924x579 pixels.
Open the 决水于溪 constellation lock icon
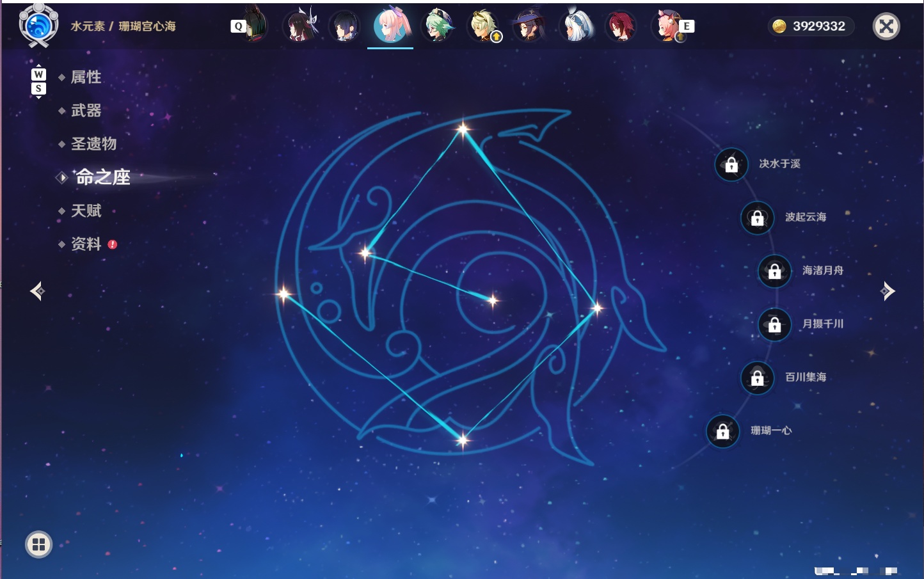click(731, 164)
